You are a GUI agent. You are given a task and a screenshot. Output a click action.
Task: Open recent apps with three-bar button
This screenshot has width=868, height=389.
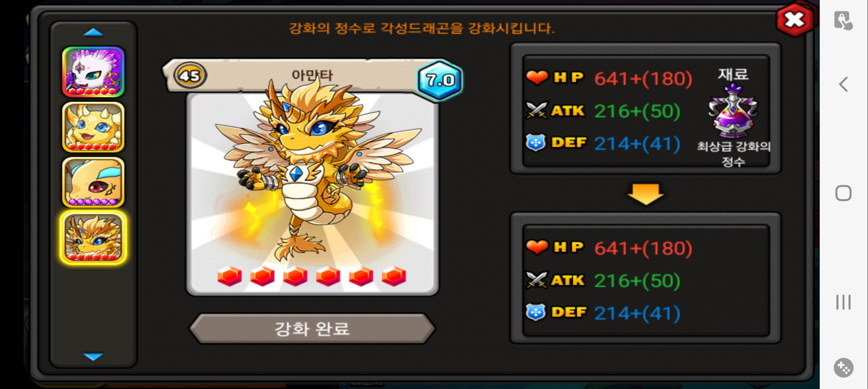tap(843, 302)
